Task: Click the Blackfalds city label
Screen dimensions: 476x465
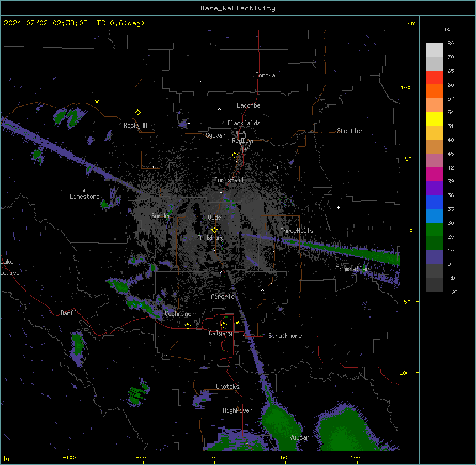Action: coord(244,123)
